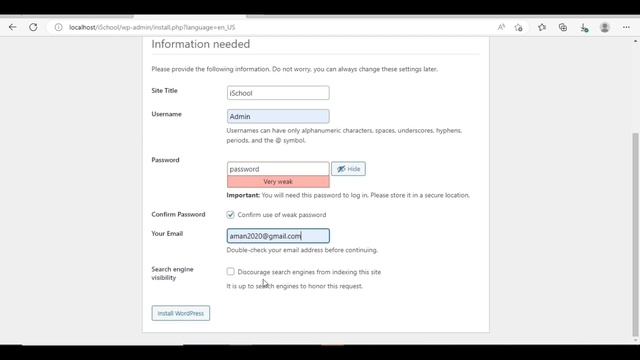This screenshot has width=640, height=360.
Task: Click the Install WordPress button
Action: click(180, 313)
